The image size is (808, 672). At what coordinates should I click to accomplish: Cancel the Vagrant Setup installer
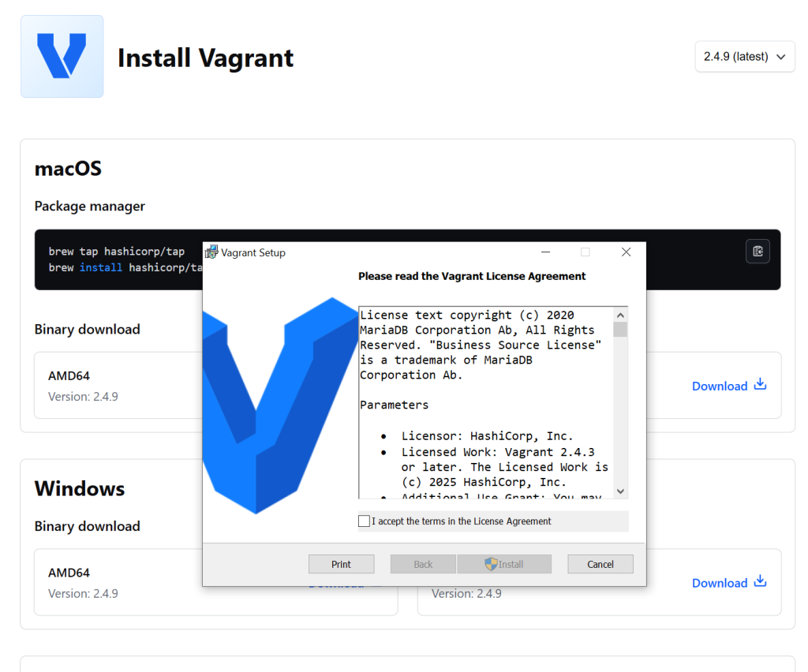(x=600, y=564)
